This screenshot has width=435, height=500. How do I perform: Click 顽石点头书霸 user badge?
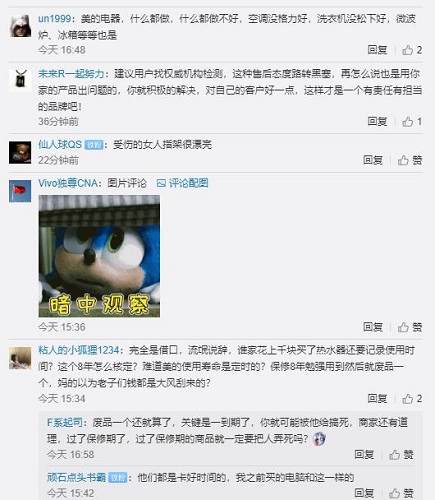118,478
